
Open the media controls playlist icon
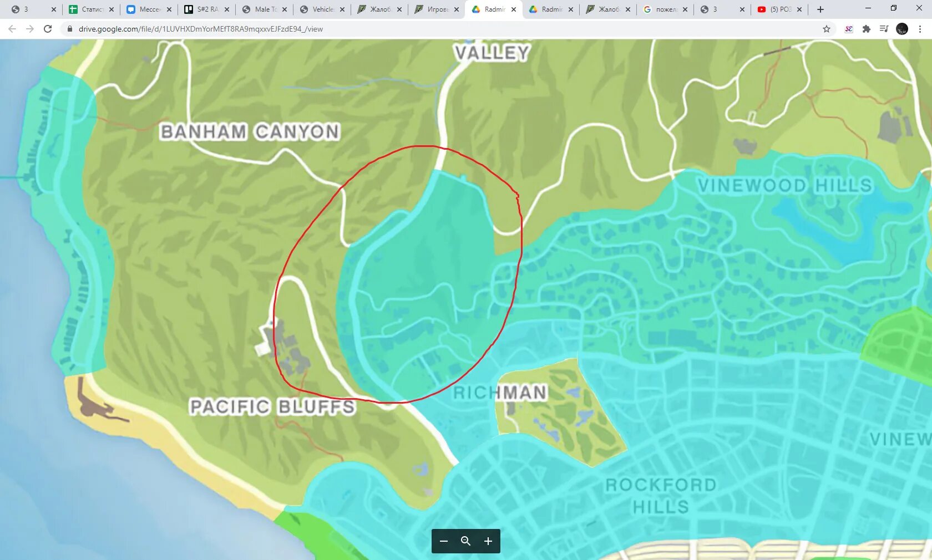coord(884,29)
